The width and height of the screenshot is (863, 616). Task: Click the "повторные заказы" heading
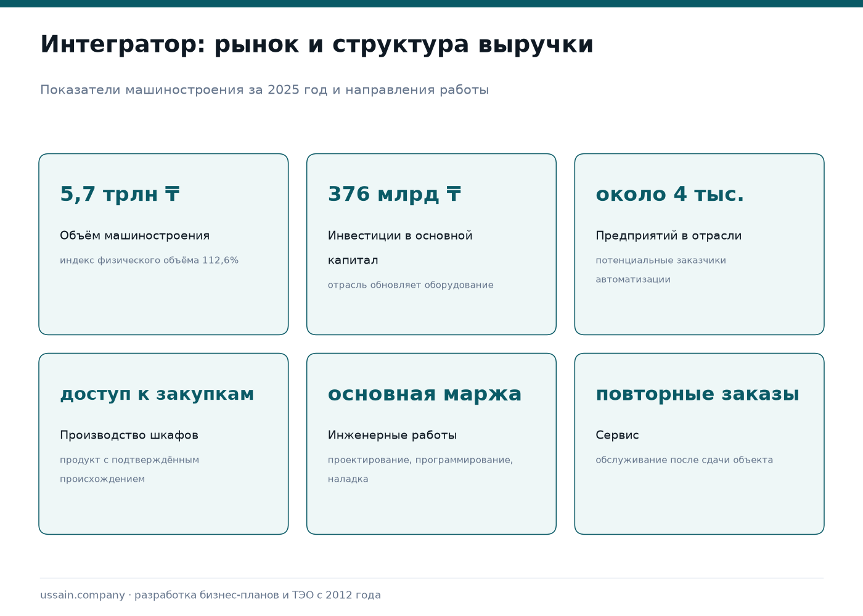(x=698, y=394)
